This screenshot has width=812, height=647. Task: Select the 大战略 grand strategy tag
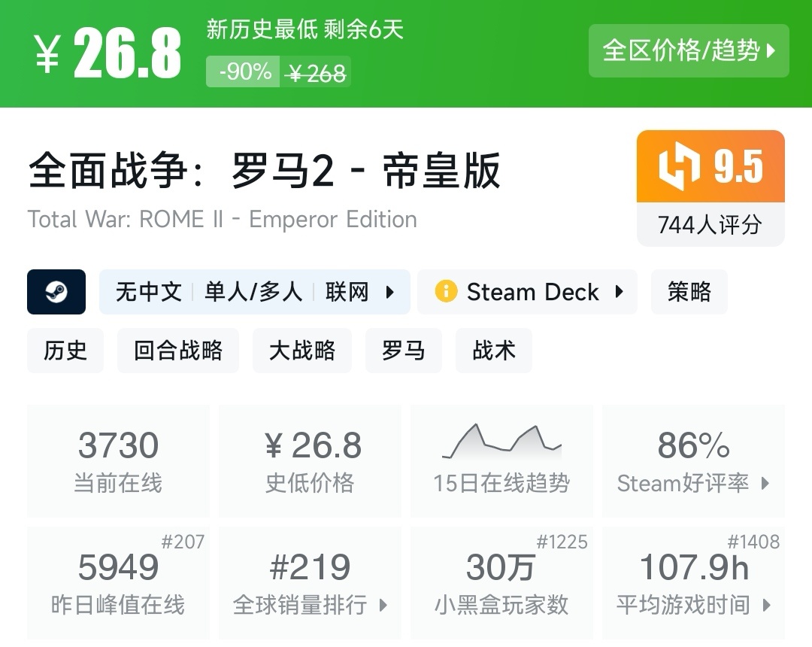pyautogui.click(x=302, y=351)
